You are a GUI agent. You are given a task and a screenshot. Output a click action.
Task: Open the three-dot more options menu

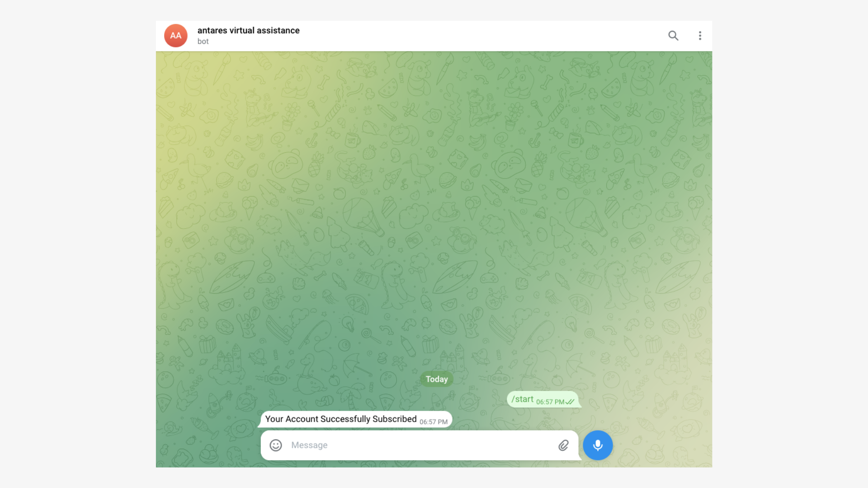tap(700, 36)
